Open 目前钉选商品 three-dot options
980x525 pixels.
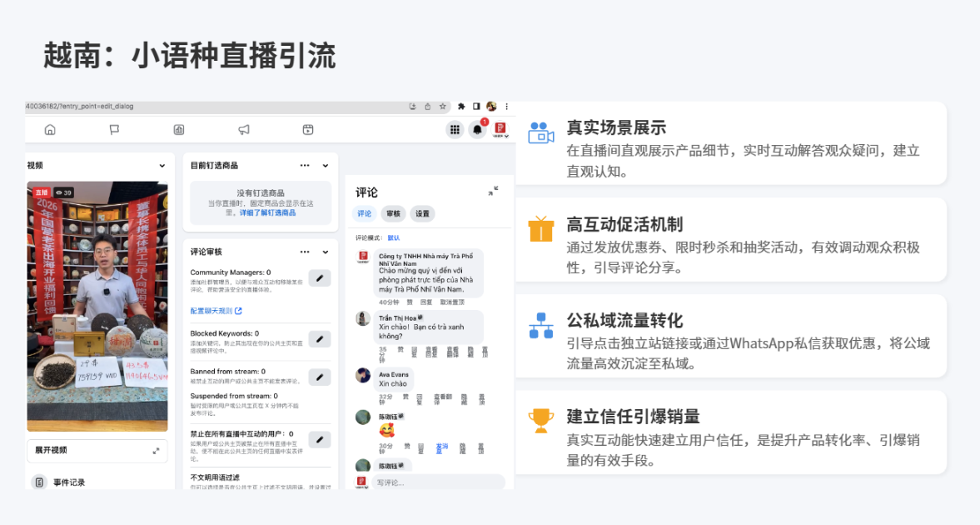click(x=305, y=166)
